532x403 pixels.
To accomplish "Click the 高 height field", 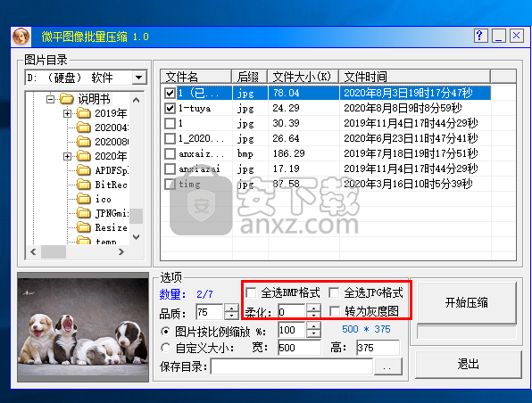I will click(378, 348).
